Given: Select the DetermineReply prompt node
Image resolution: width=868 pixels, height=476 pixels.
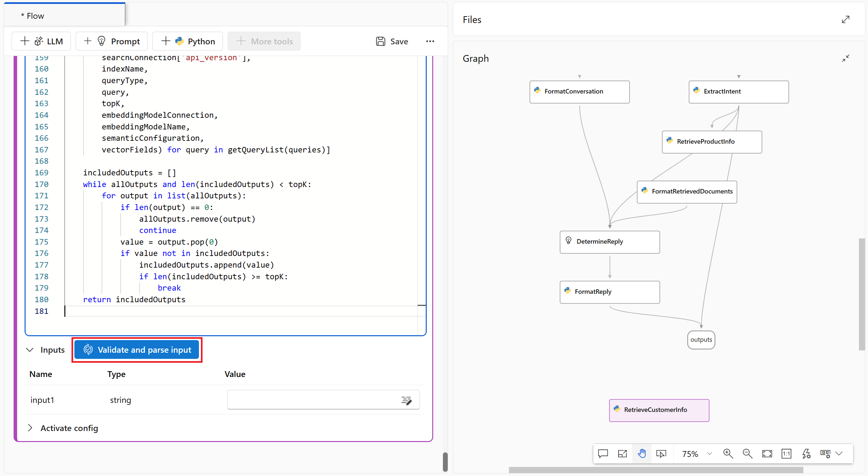Looking at the screenshot, I should (610, 242).
